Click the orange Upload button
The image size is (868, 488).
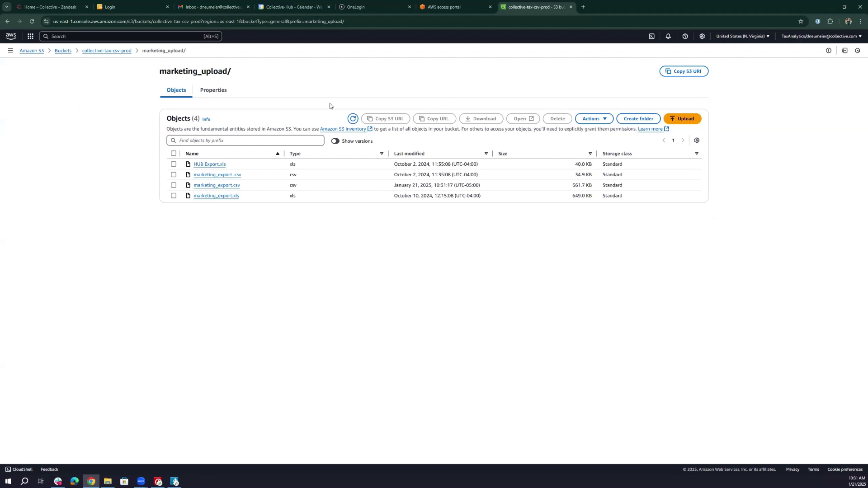point(682,119)
